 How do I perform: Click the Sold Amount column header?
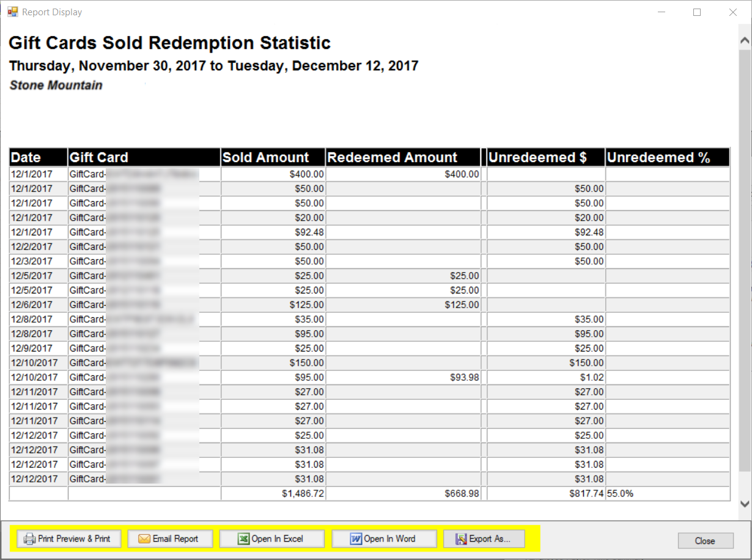[273, 157]
